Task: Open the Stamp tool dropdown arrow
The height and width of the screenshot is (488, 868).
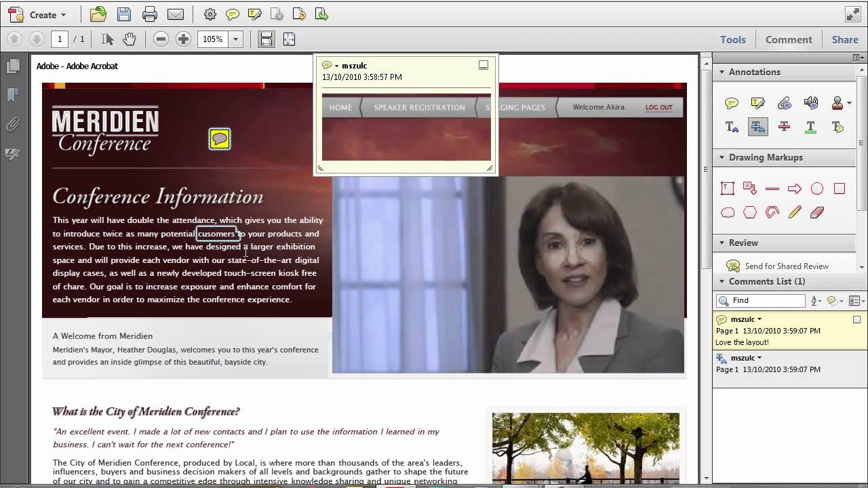Action: coord(849,103)
